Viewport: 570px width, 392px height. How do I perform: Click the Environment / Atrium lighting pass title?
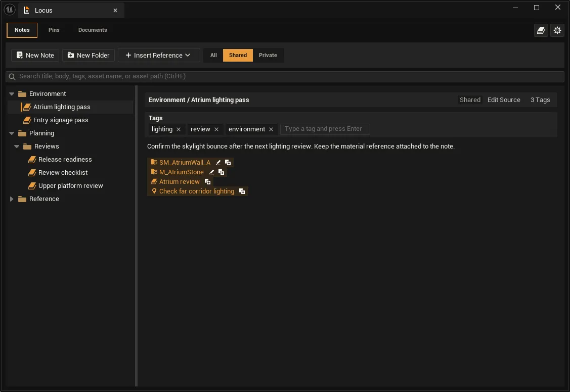[199, 100]
